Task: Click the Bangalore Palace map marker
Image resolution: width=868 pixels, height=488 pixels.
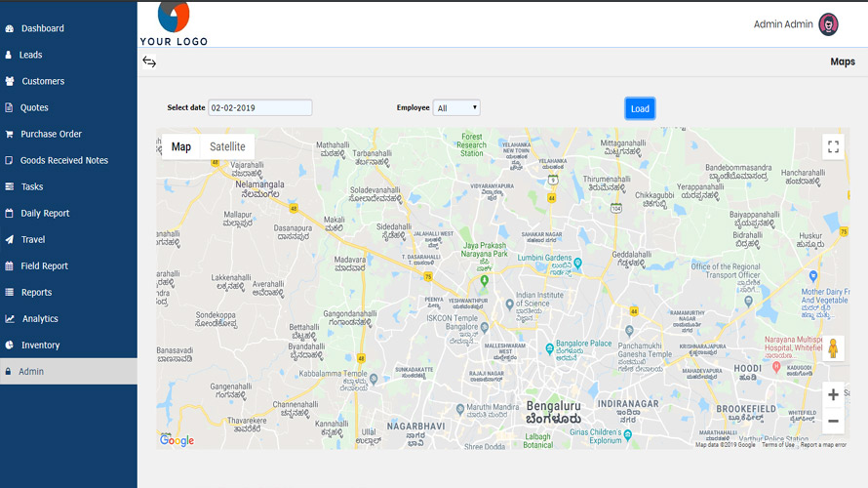Action: [x=550, y=348]
